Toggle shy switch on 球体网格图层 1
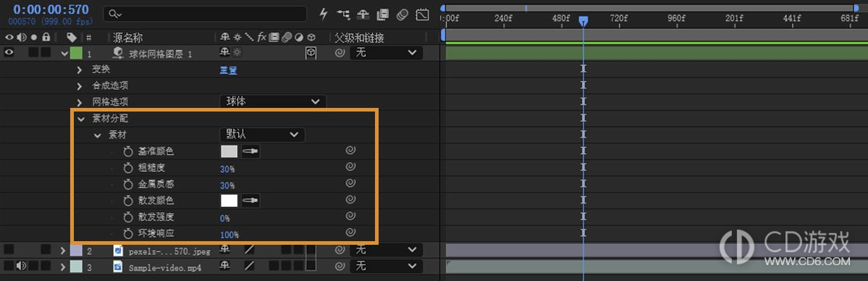Viewport: 868px width, 281px height. tap(224, 53)
